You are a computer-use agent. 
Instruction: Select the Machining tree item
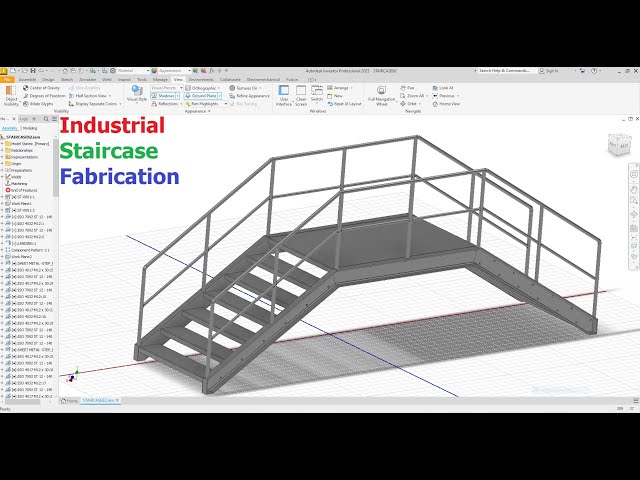pos(16,184)
